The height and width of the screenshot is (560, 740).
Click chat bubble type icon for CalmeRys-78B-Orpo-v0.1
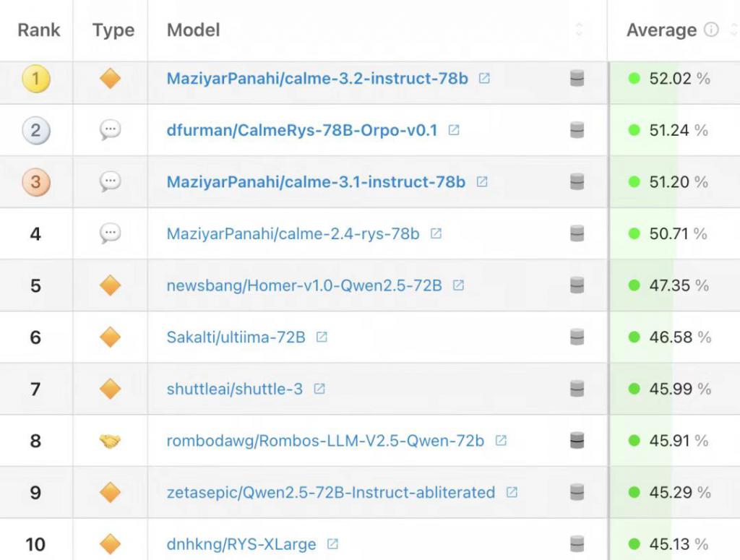point(111,130)
